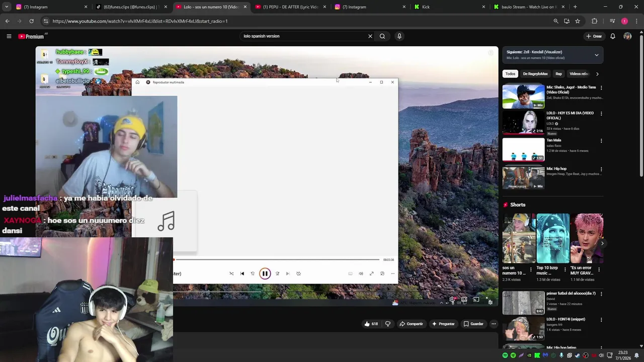Open the YouTube account avatar menu
Image resolution: width=644 pixels, height=362 pixels.
coord(627,36)
